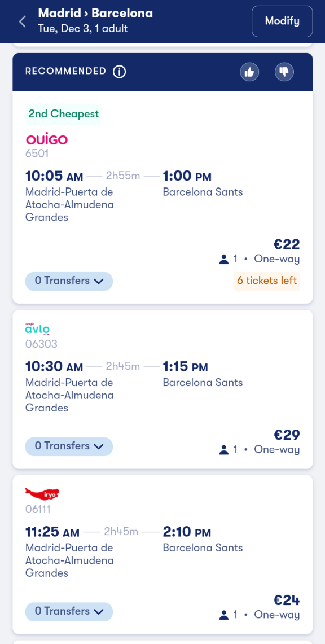Click the Madrid > Barcelona title

[95, 14]
